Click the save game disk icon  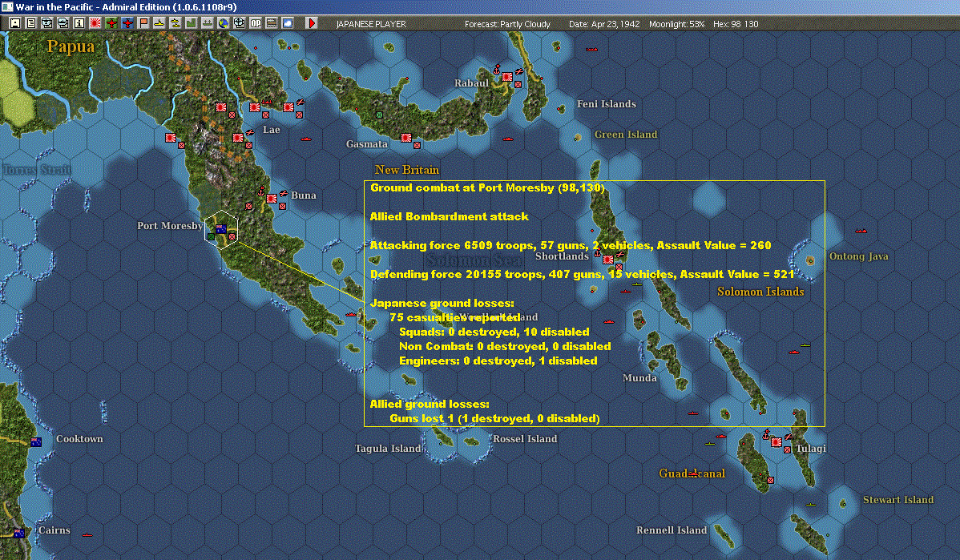click(15, 23)
